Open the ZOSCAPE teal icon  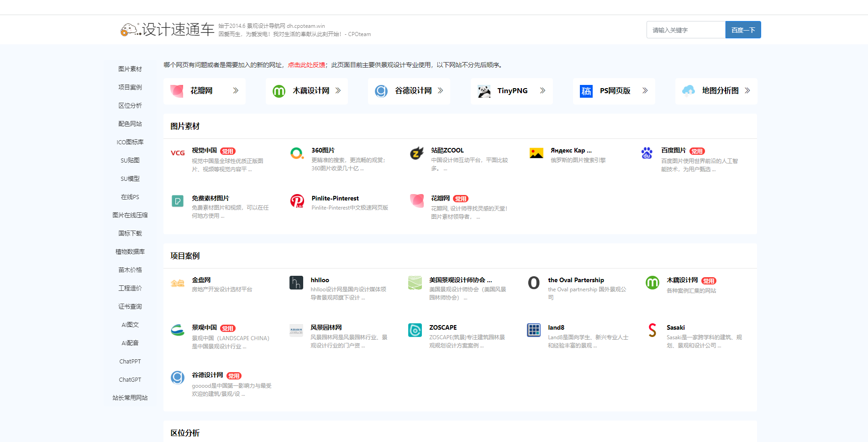coord(415,330)
